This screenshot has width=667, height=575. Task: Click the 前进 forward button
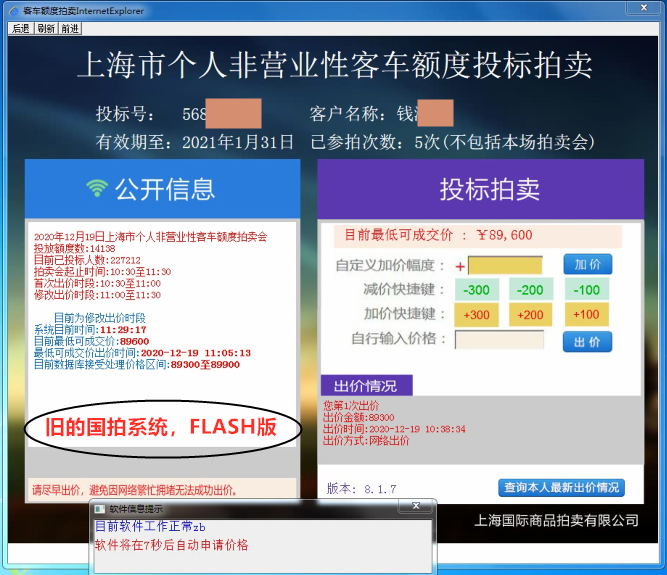[70, 28]
